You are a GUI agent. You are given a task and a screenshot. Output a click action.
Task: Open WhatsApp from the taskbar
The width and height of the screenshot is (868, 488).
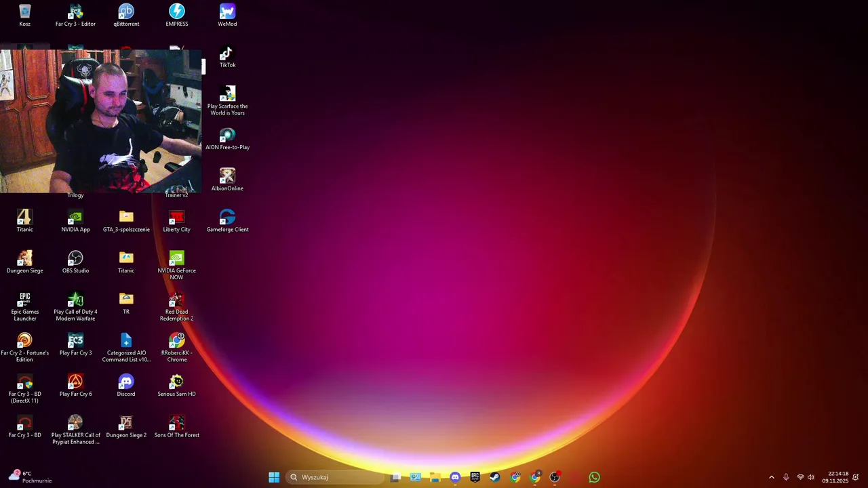(594, 477)
